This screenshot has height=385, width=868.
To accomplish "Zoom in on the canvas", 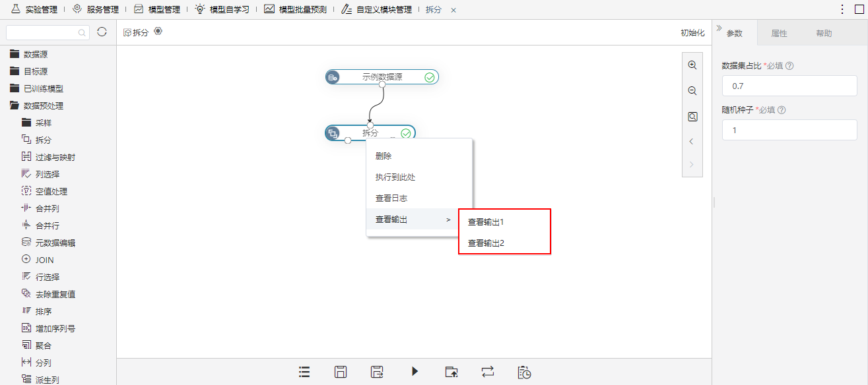I will click(x=692, y=65).
